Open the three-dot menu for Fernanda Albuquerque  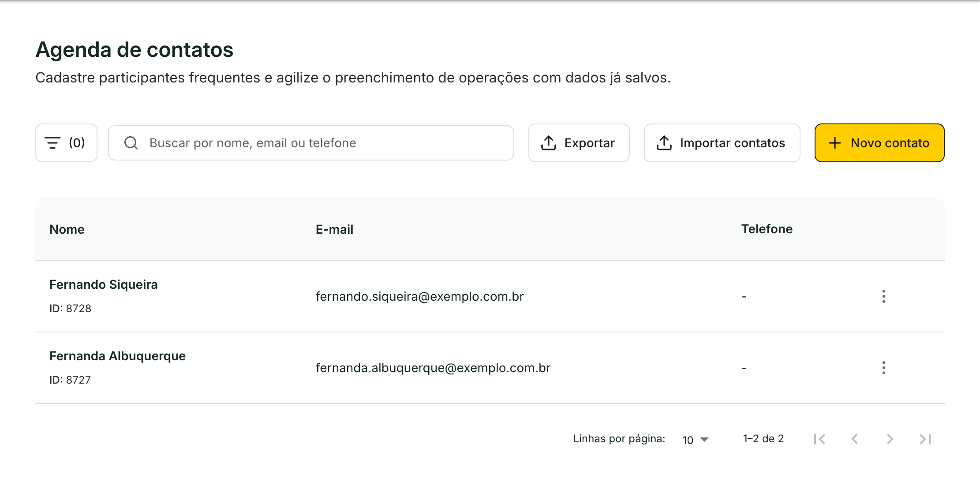pos(883,368)
